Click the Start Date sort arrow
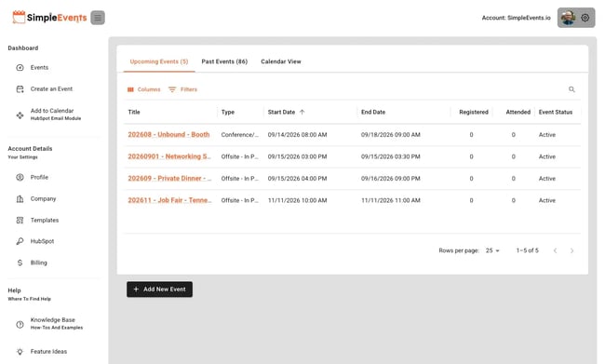 [x=302, y=112]
